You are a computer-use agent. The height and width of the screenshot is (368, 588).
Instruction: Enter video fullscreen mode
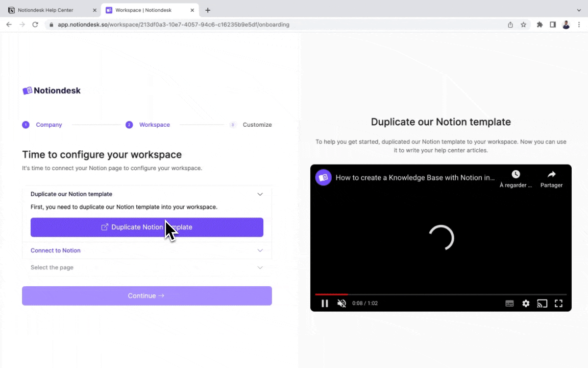[559, 304]
